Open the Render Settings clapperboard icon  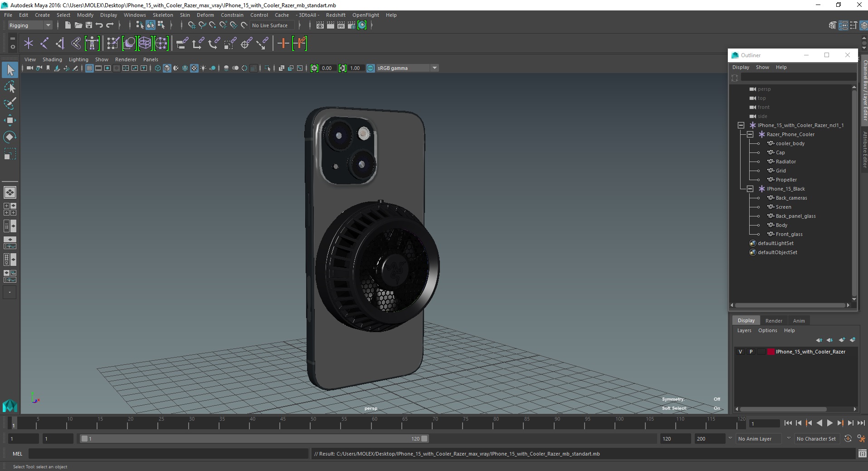tap(351, 25)
